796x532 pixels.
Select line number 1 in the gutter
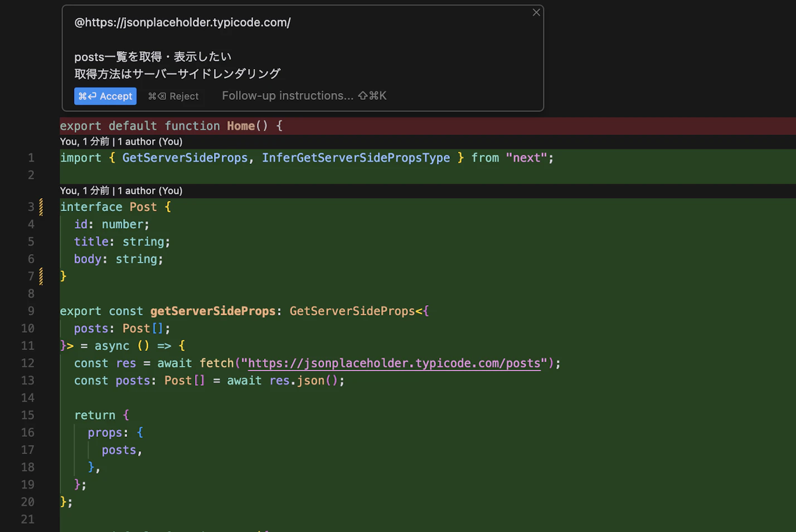[x=31, y=158]
